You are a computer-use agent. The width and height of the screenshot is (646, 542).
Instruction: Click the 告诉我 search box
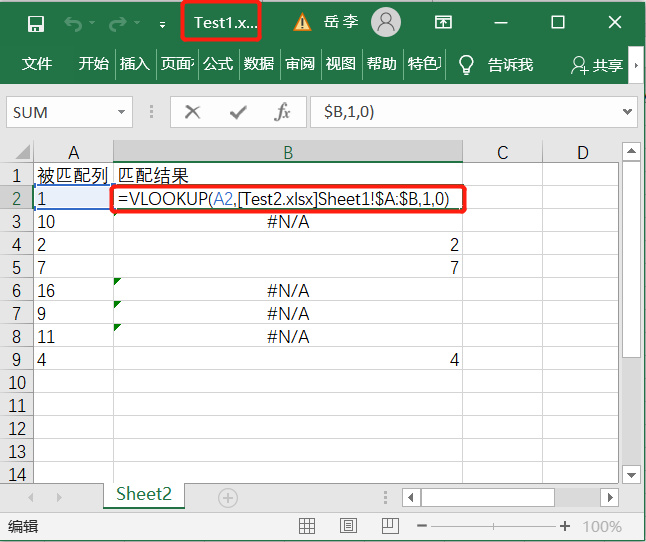point(510,65)
